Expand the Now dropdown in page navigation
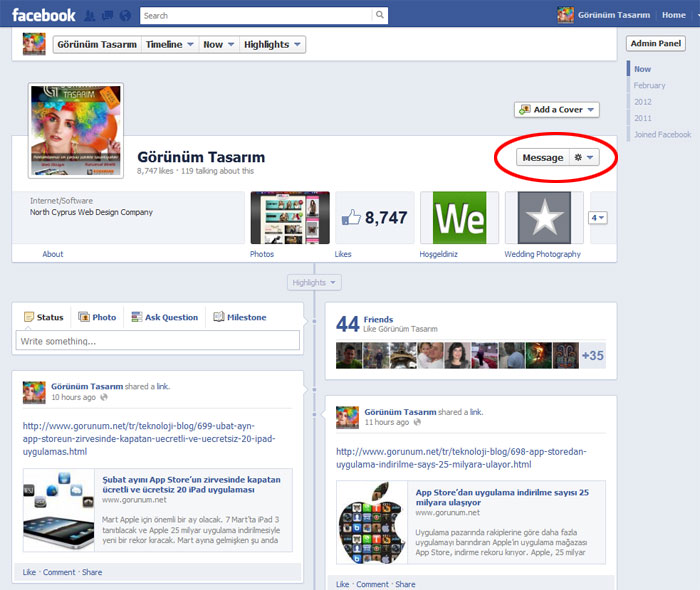Image resolution: width=700 pixels, height=590 pixels. pos(218,45)
